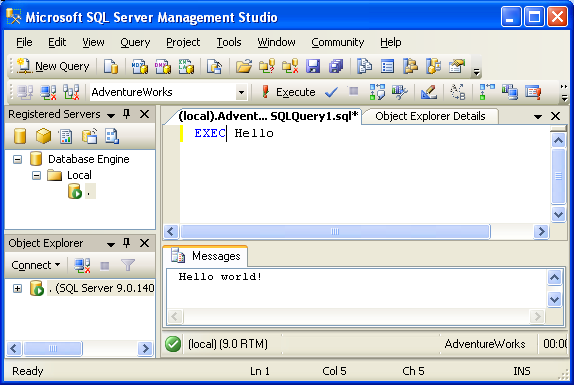Screen dimensions: 574x385
Task: Open Object Explorer window position dropdown
Action: [x=111, y=244]
